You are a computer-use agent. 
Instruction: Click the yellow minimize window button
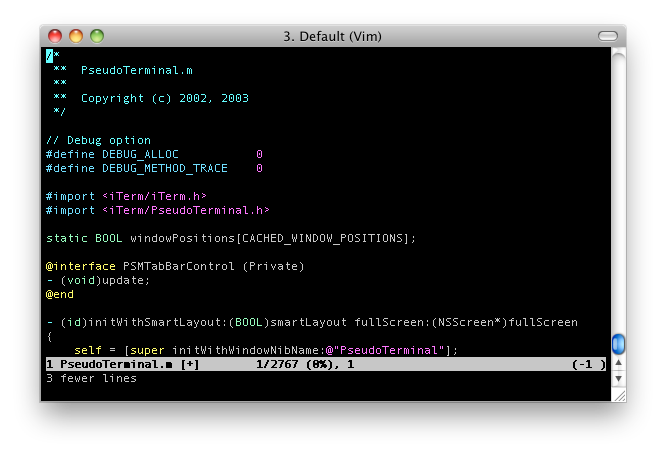pyautogui.click(x=76, y=36)
